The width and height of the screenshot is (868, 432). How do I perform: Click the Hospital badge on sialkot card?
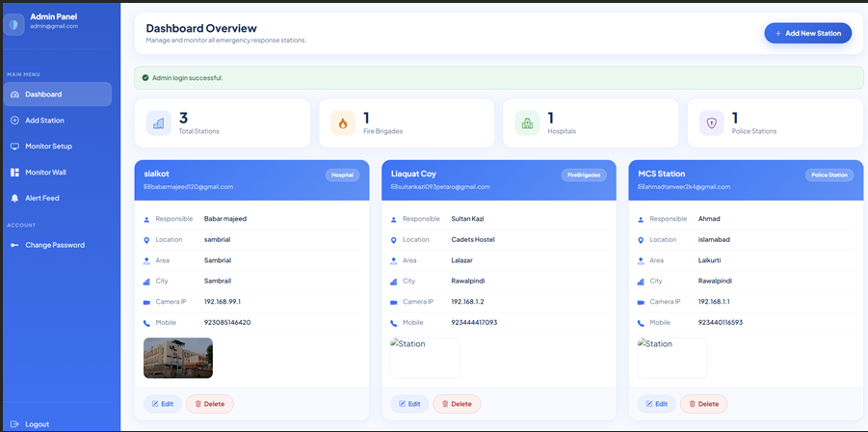(x=342, y=175)
